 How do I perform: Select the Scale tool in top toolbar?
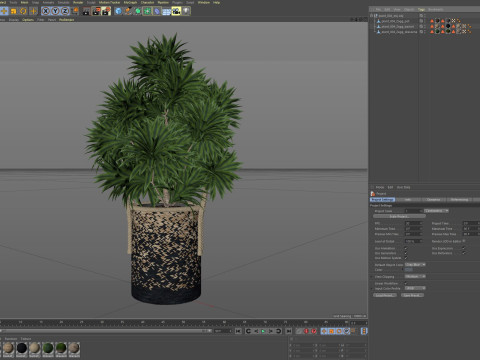point(14,11)
